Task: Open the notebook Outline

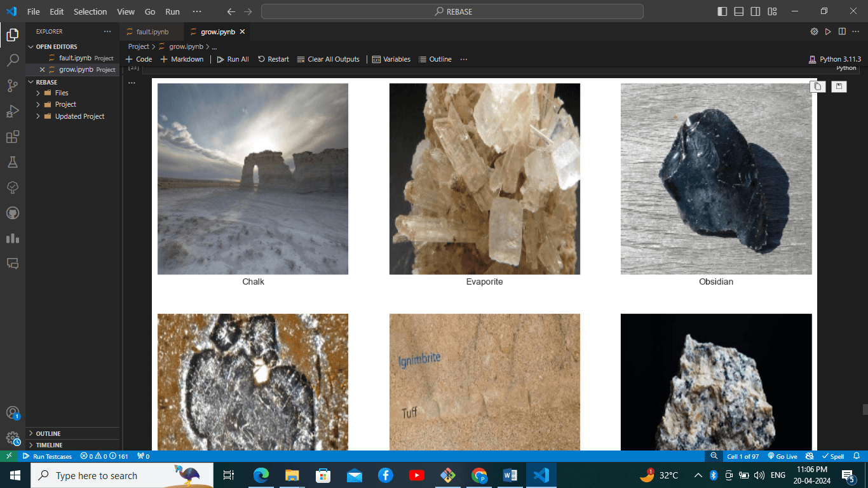Action: click(435, 59)
